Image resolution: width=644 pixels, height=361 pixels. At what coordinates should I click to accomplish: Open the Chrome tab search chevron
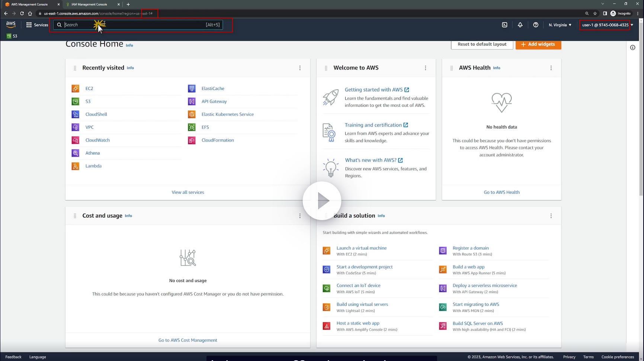point(603,4)
